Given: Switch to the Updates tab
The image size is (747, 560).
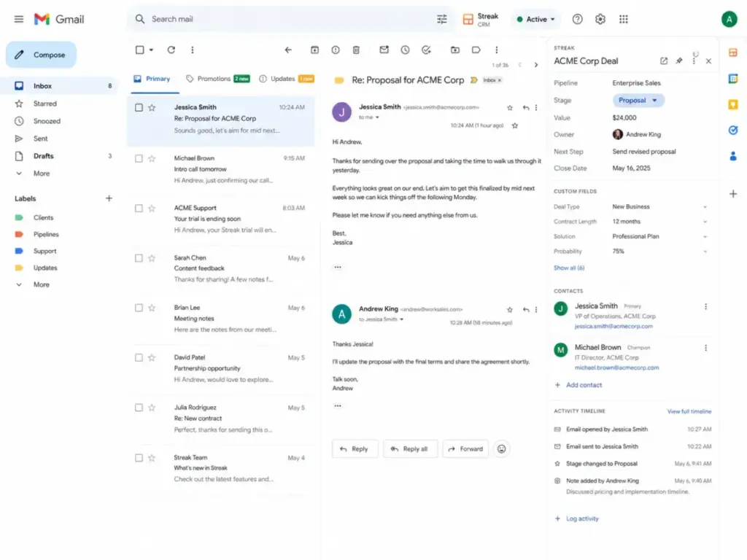Looking at the screenshot, I should (x=285, y=79).
